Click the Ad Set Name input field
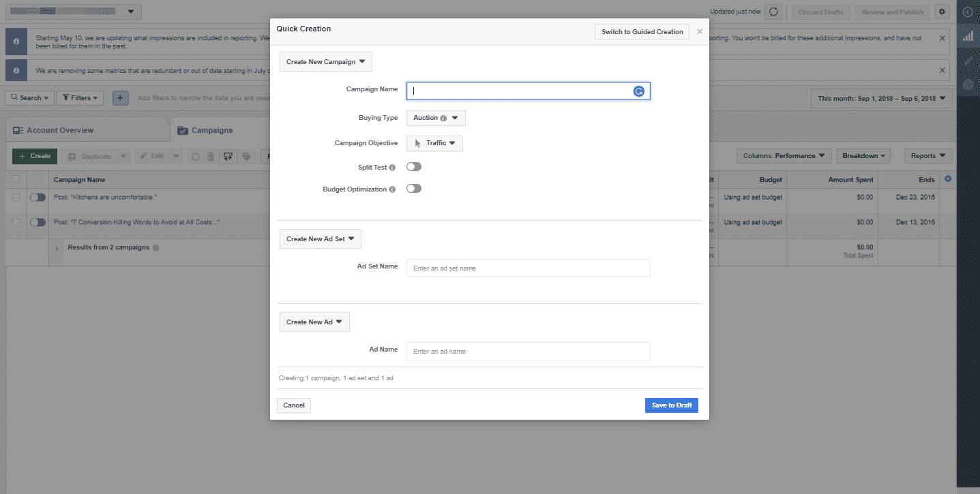980x494 pixels. coord(528,268)
